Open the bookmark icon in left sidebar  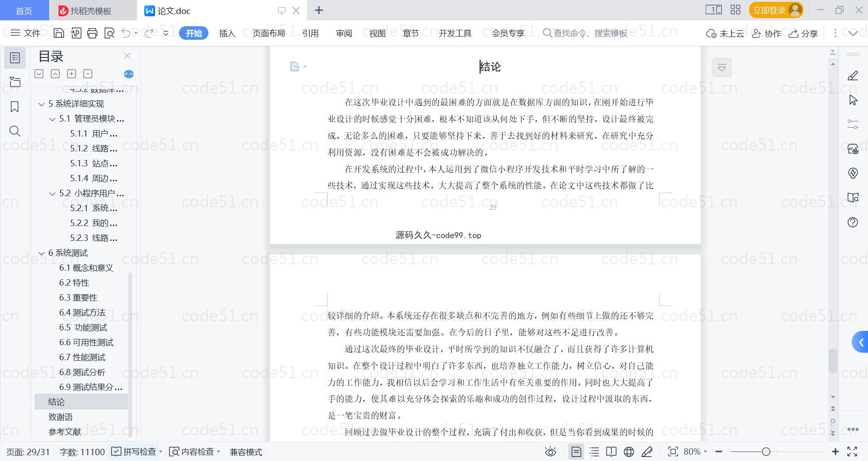[x=15, y=107]
